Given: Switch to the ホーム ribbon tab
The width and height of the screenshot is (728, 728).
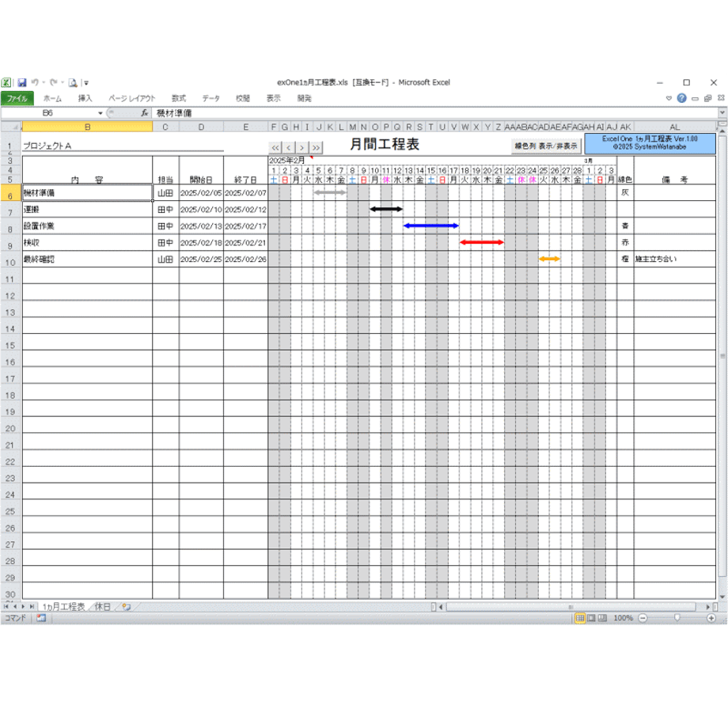Looking at the screenshot, I should tap(52, 98).
